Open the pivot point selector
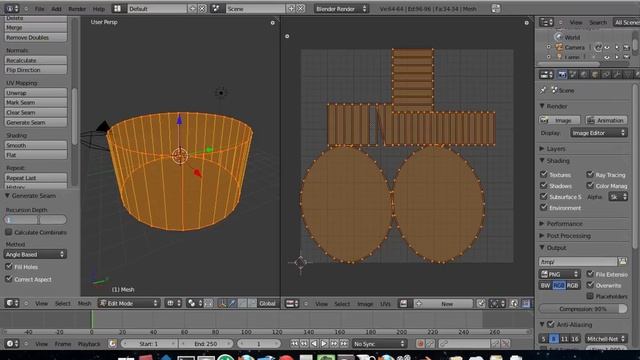The height and width of the screenshot is (360, 640). click(195, 303)
